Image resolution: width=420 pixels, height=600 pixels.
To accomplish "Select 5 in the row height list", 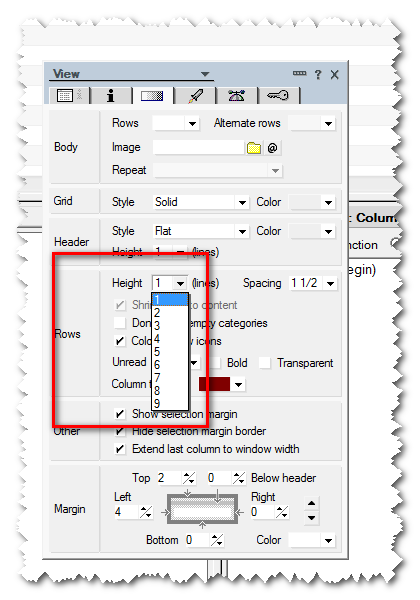I will 170,352.
